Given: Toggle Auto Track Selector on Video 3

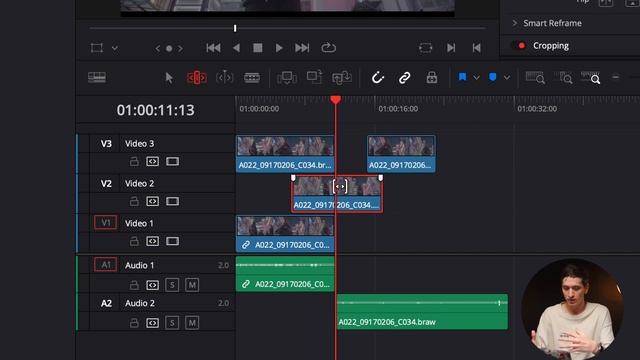Looking at the screenshot, I should [152, 162].
